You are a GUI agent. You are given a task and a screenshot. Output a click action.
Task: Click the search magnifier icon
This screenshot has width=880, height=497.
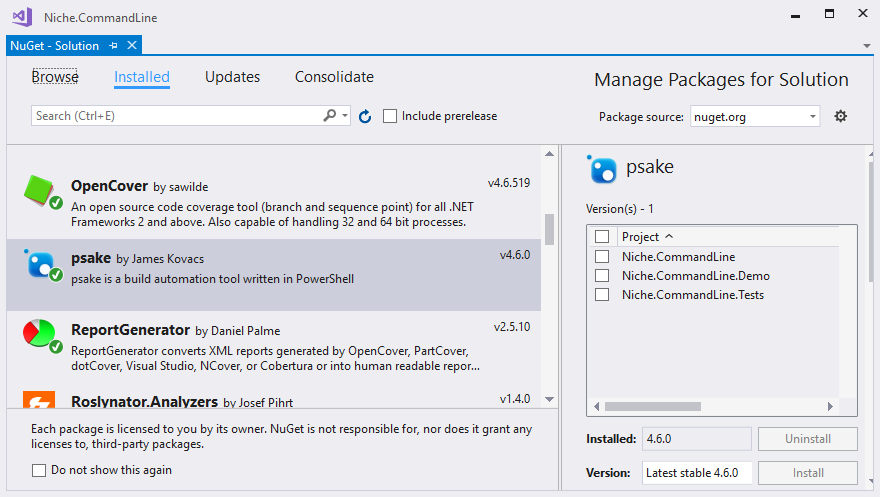330,116
